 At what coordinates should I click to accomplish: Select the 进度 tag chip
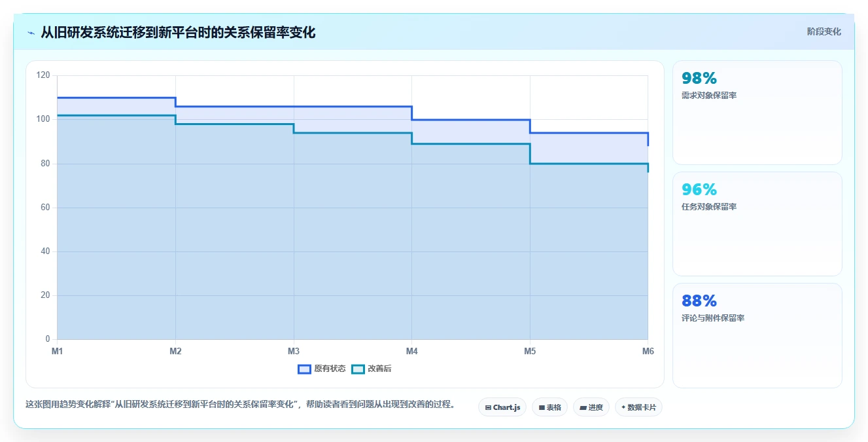(591, 407)
